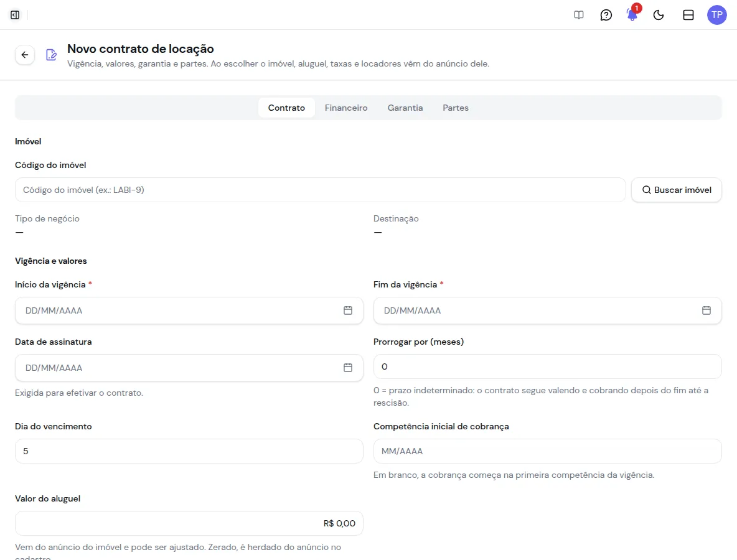Open calendar for Início da vigência
This screenshot has width=737, height=560.
[x=348, y=310]
